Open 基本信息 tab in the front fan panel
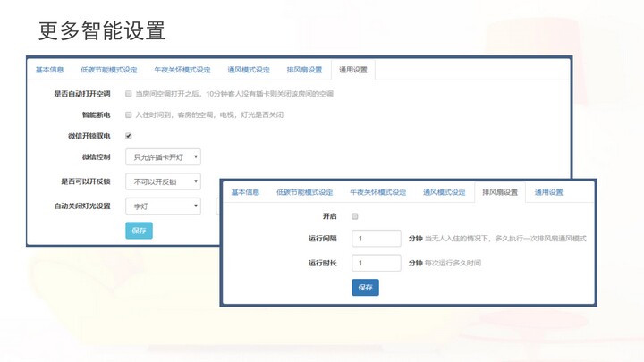 tap(245, 192)
